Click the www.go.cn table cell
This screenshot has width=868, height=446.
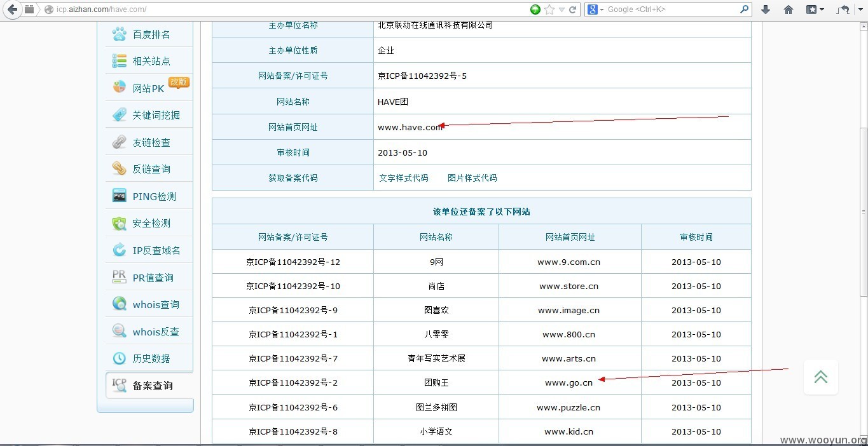pos(569,382)
